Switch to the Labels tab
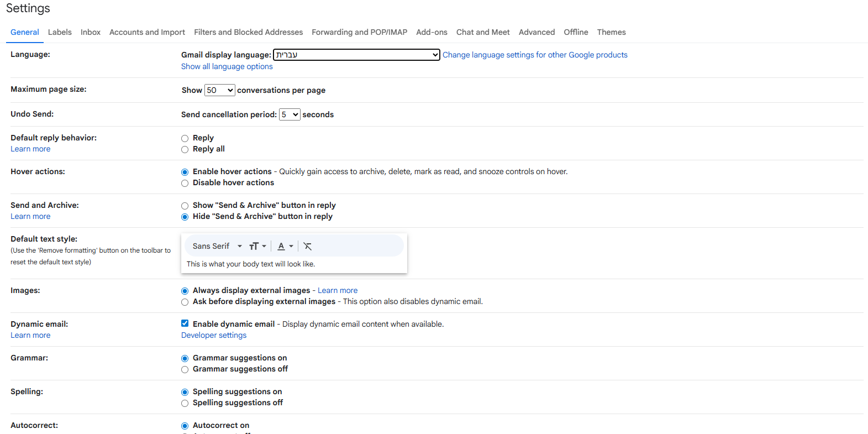The height and width of the screenshot is (434, 868). (x=60, y=32)
